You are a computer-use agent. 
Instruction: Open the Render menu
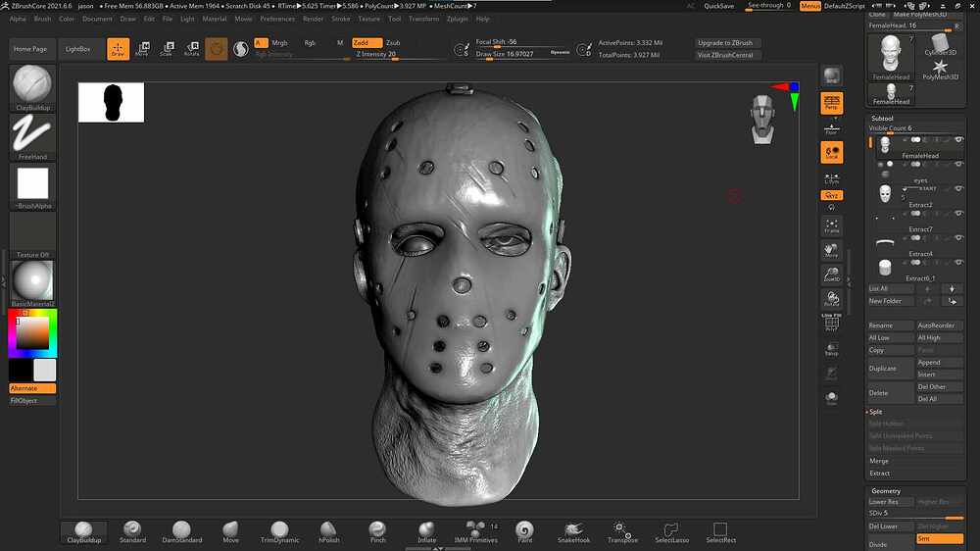pyautogui.click(x=314, y=19)
